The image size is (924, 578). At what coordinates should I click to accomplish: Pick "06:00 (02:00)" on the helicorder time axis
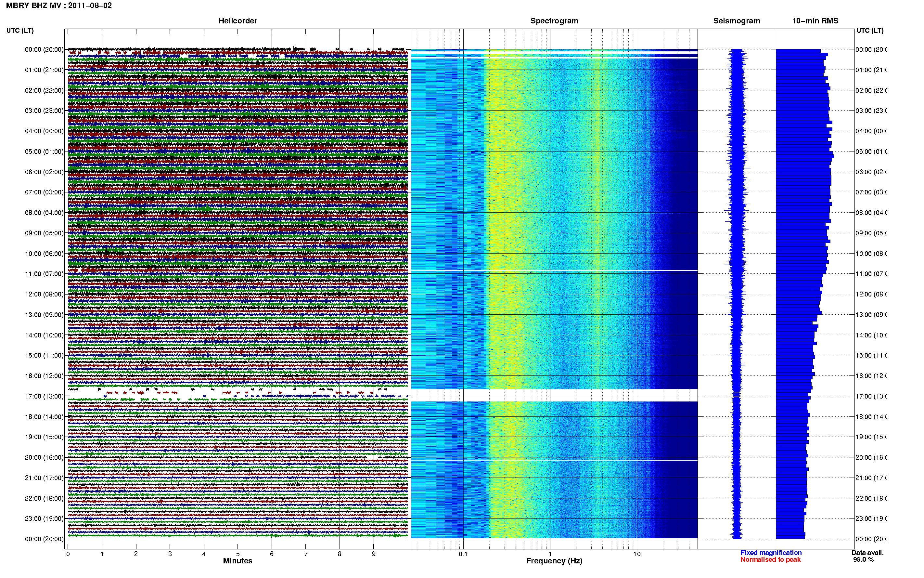coord(44,172)
